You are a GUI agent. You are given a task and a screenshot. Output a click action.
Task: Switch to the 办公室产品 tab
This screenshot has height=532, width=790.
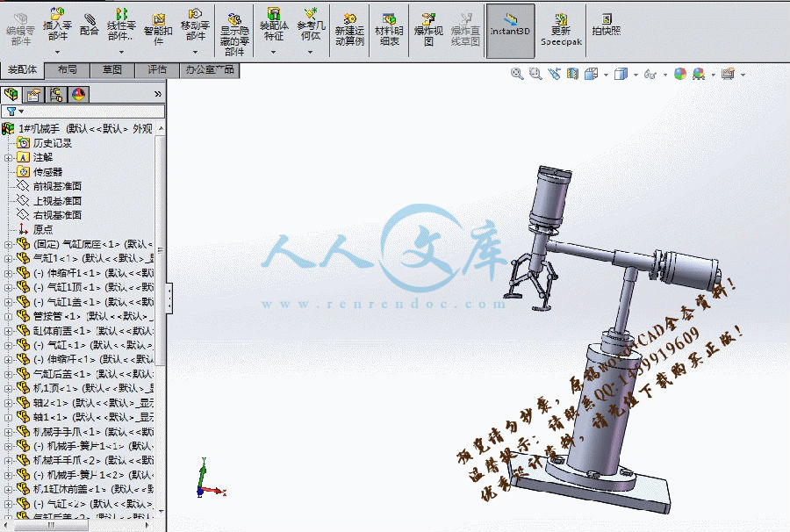click(x=210, y=70)
